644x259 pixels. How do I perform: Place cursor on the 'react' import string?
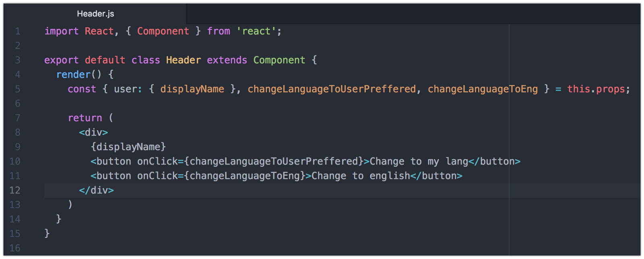(256, 31)
